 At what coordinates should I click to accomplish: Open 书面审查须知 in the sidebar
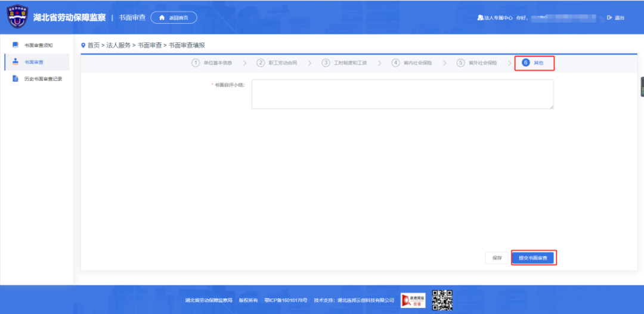pyautogui.click(x=39, y=45)
